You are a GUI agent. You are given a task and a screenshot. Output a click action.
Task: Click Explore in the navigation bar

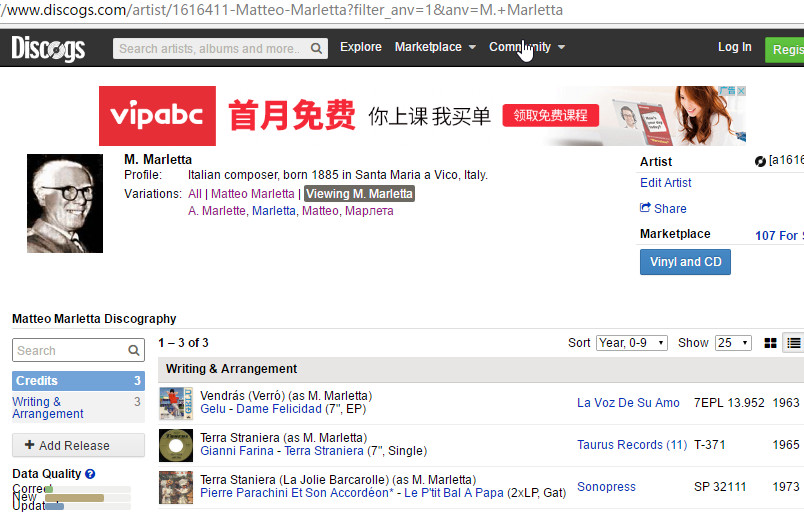click(360, 47)
